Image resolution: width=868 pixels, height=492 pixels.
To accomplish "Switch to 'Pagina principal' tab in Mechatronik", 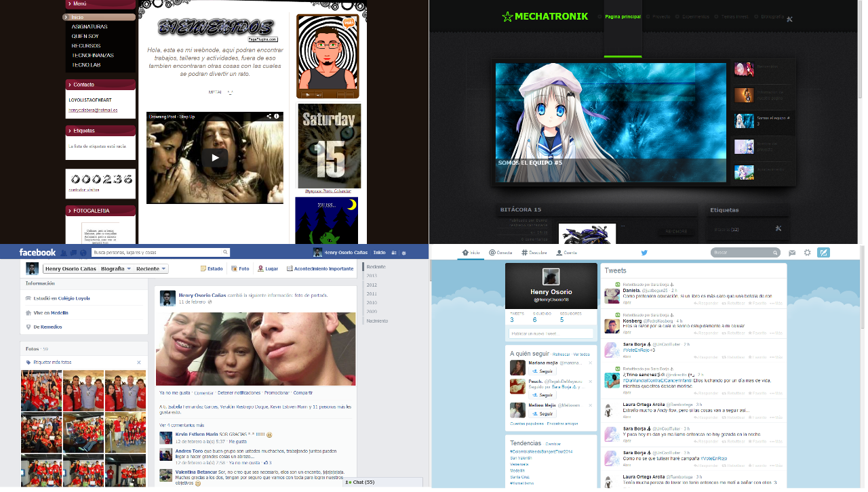I will point(623,16).
